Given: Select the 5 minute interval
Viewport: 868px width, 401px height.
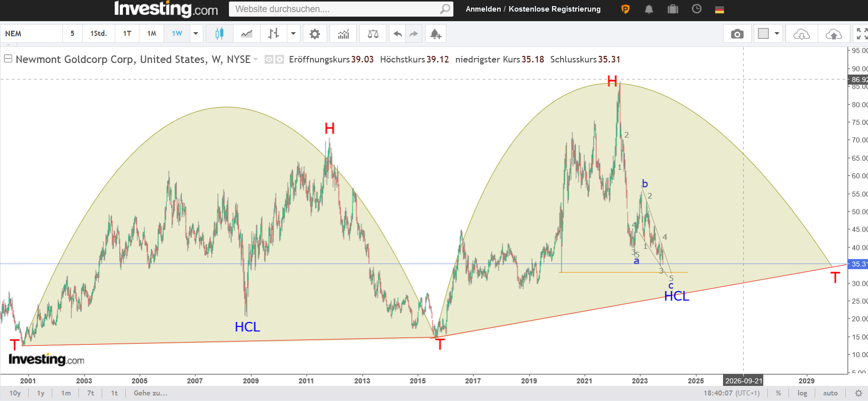Looking at the screenshot, I should point(72,34).
